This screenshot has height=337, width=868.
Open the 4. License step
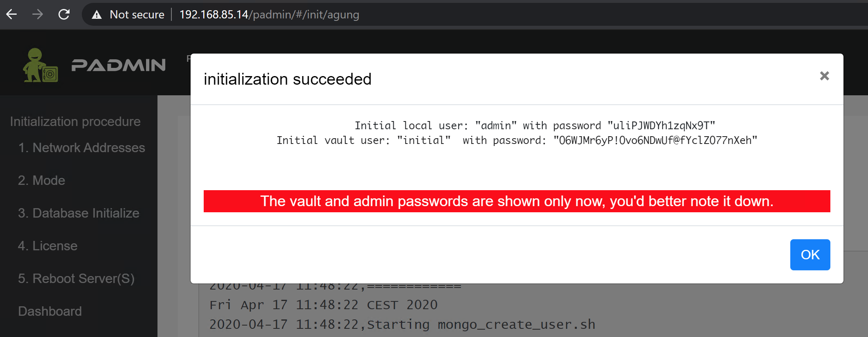tap(47, 246)
